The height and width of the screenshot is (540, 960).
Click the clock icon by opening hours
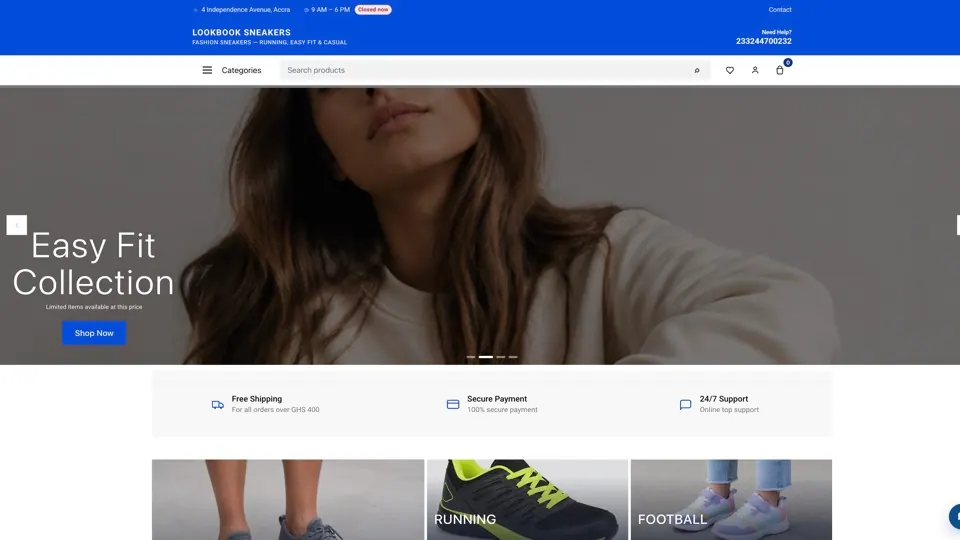point(306,10)
